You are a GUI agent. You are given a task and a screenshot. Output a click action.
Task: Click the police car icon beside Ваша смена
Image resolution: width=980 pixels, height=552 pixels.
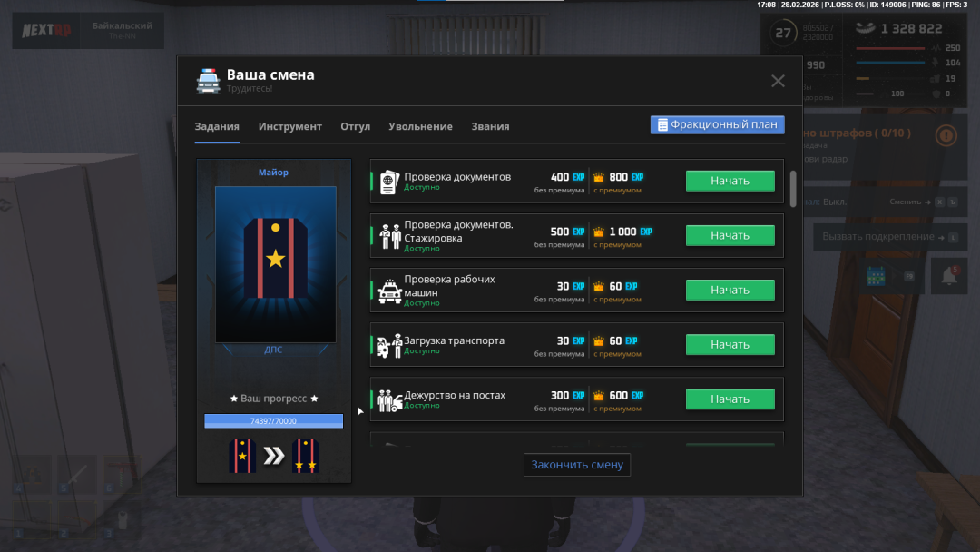(208, 81)
